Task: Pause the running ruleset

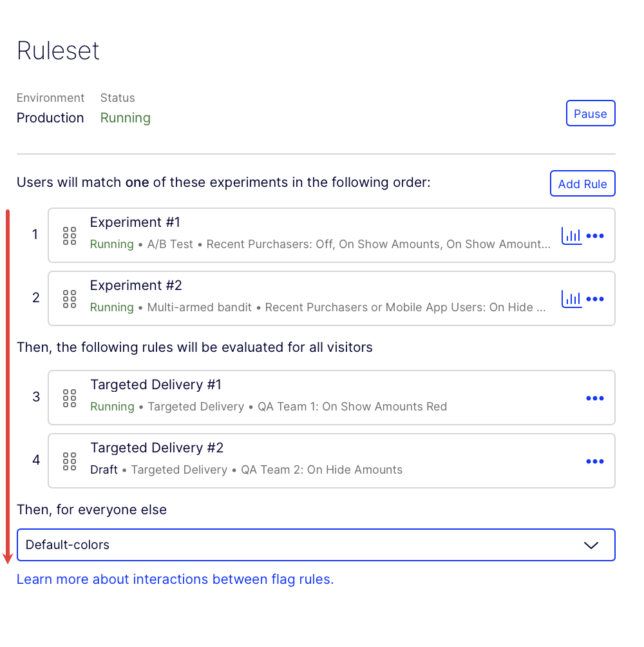Action: point(591,113)
